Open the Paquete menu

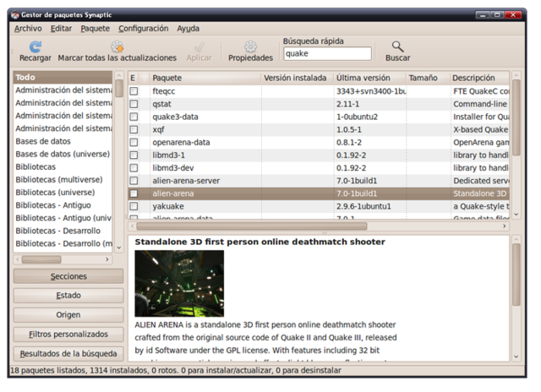(x=96, y=29)
